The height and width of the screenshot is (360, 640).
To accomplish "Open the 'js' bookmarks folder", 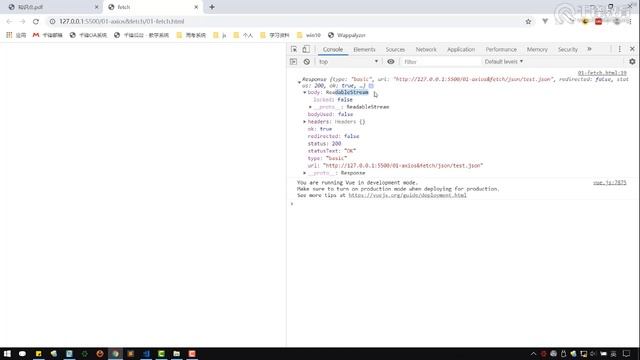I will click(x=220, y=35).
